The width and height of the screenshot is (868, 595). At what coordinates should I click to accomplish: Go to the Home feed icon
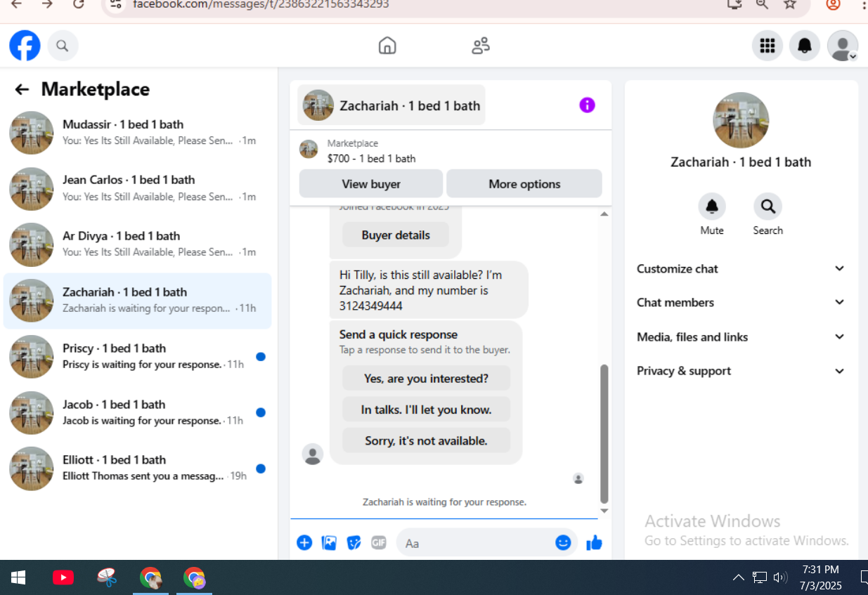[387, 46]
